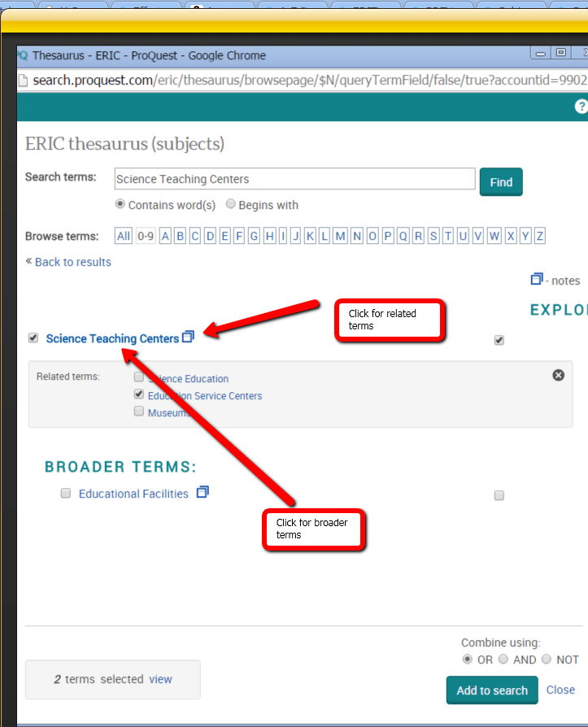Select Begins with radio button
The image size is (588, 727).
click(230, 204)
